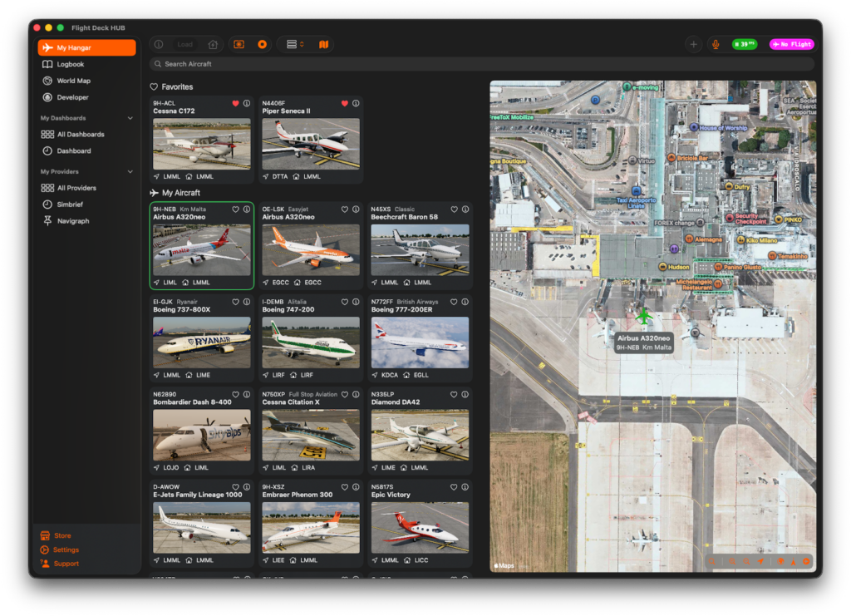This screenshot has width=851, height=616.
Task: Collapse the My Dashboards section
Action: tap(130, 118)
